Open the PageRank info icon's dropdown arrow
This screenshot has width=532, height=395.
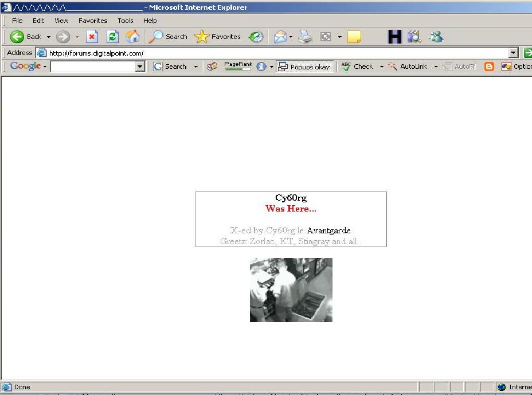click(x=271, y=67)
